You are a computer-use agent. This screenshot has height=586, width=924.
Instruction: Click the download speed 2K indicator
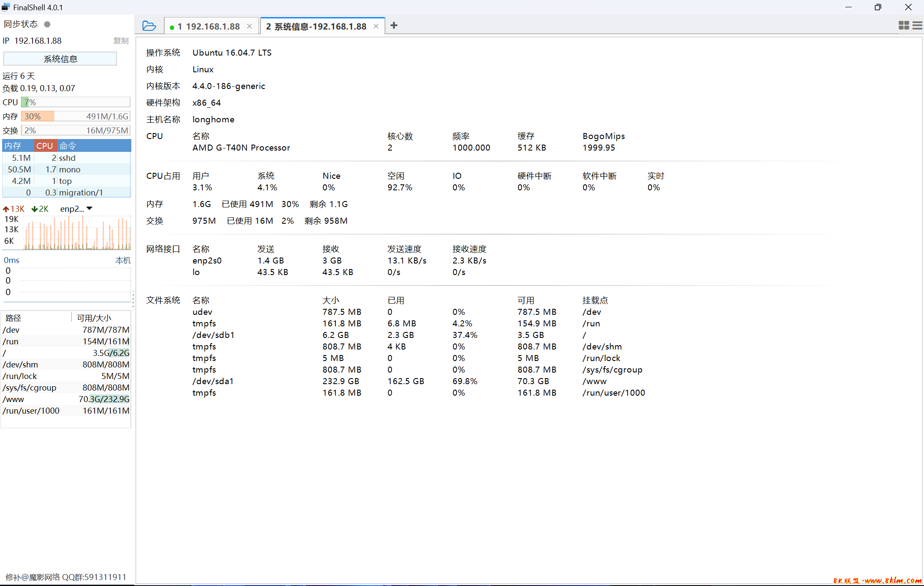[40, 209]
